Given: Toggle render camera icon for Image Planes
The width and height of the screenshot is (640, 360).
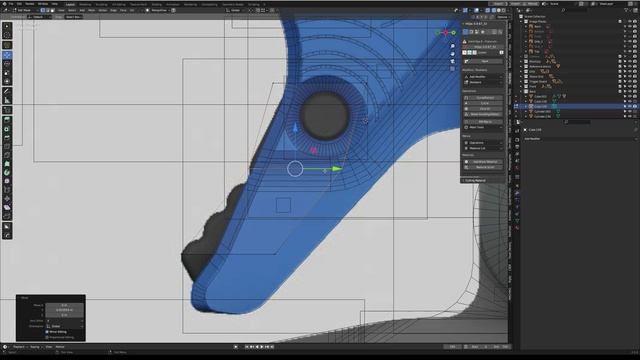Looking at the screenshot, I should [x=635, y=21].
